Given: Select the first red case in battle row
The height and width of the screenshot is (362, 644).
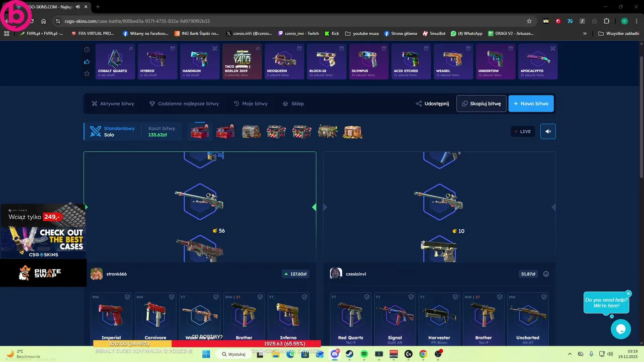Looking at the screenshot, I should point(200,131).
